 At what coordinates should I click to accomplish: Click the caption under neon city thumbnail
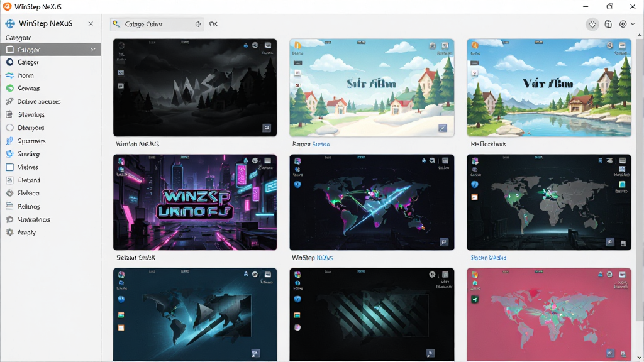tap(136, 258)
